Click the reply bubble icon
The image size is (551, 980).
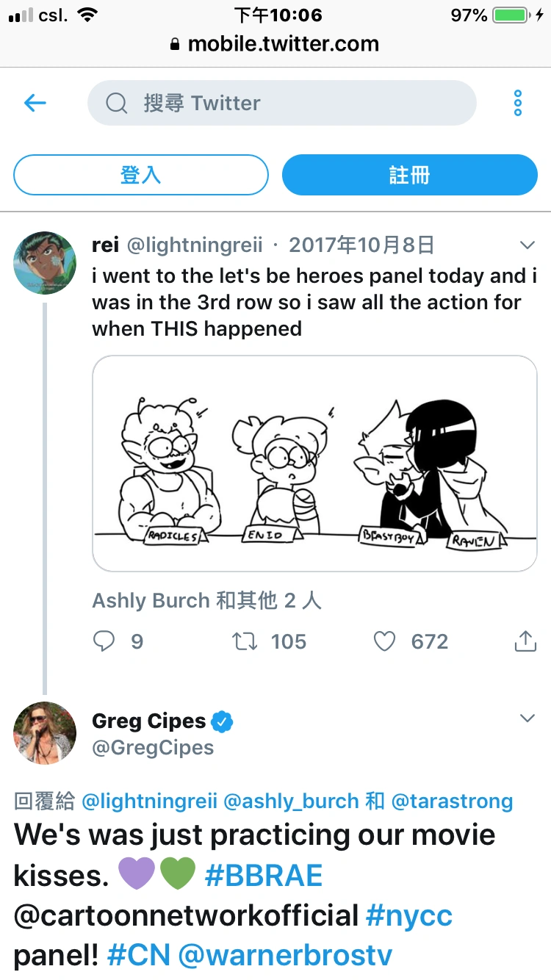tap(104, 641)
